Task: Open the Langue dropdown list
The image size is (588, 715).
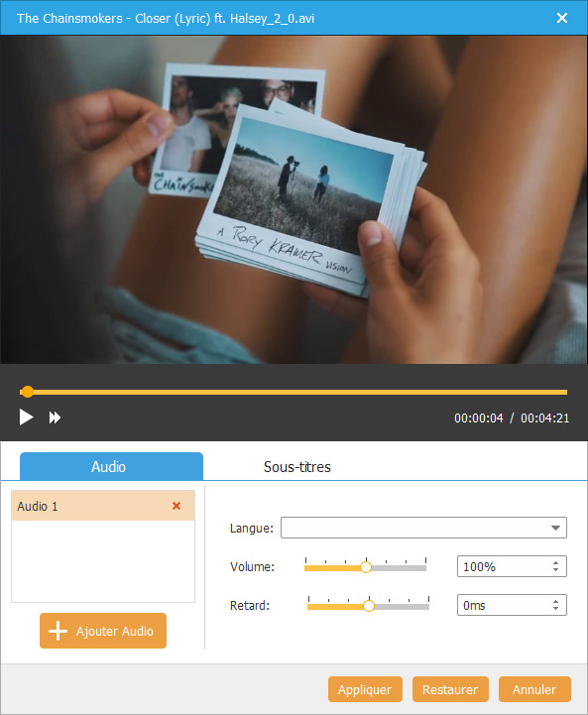Action: click(423, 528)
